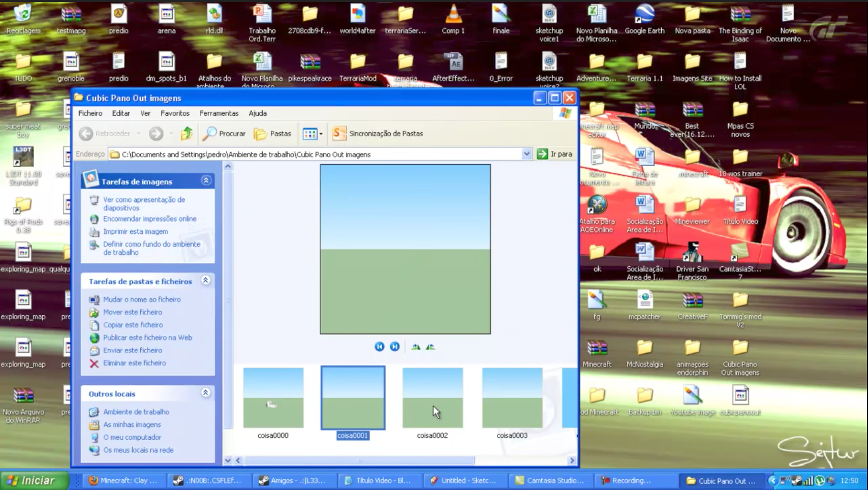Switch to Minecraft: Clay taskbar item
The width and height of the screenshot is (868, 490).
pos(123,480)
